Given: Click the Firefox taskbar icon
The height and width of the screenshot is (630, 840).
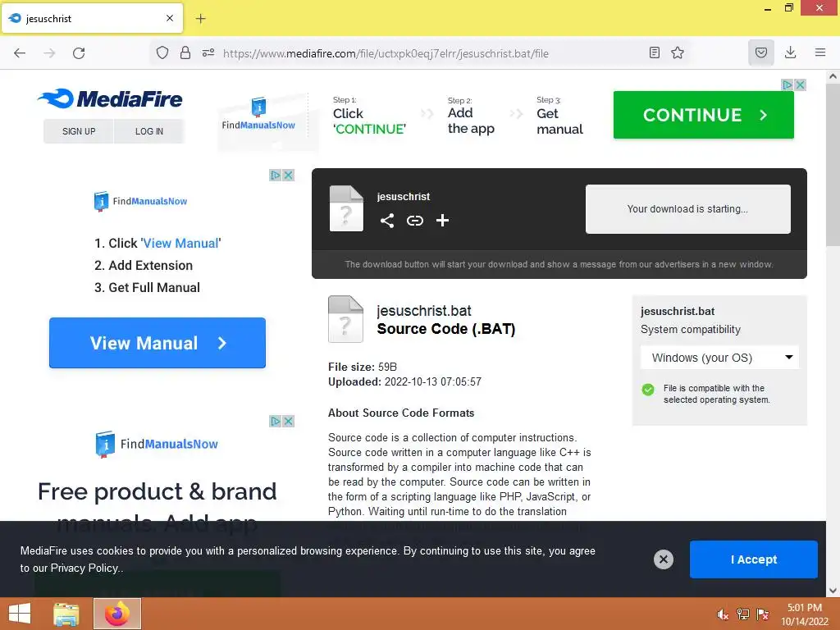Looking at the screenshot, I should point(117,614).
